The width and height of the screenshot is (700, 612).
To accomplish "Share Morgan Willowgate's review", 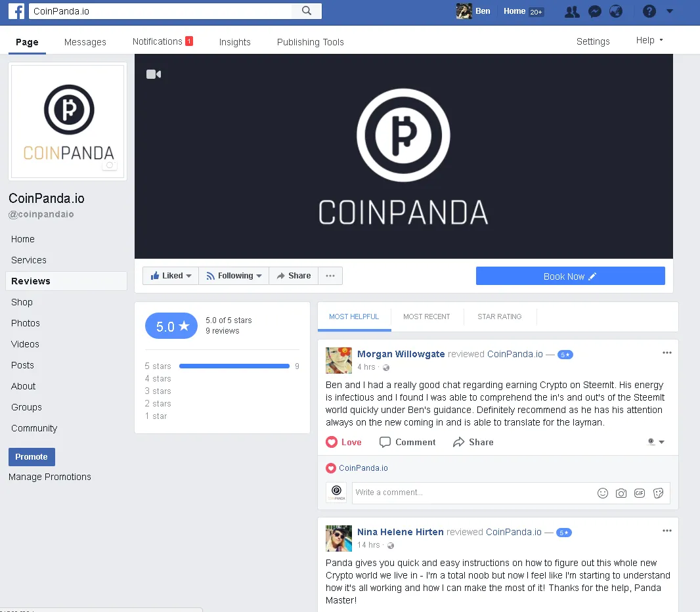I will (473, 442).
